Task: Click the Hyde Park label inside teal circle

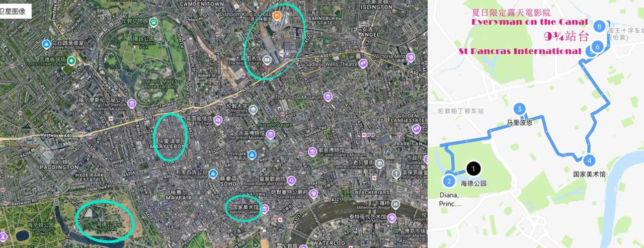Action: tap(107, 226)
